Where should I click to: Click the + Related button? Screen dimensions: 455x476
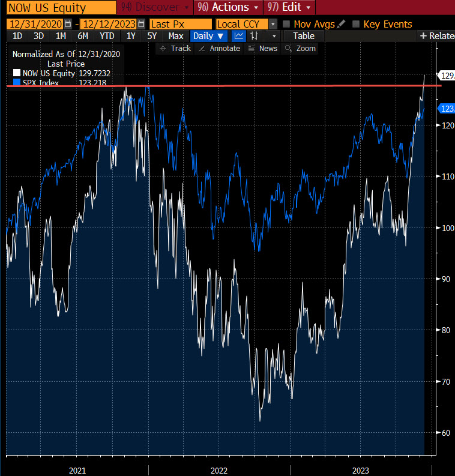437,36
